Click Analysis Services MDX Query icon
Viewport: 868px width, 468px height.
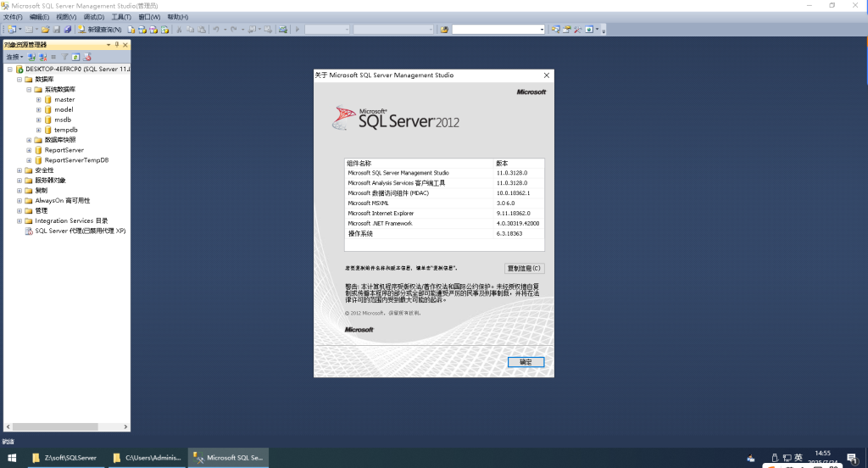142,30
